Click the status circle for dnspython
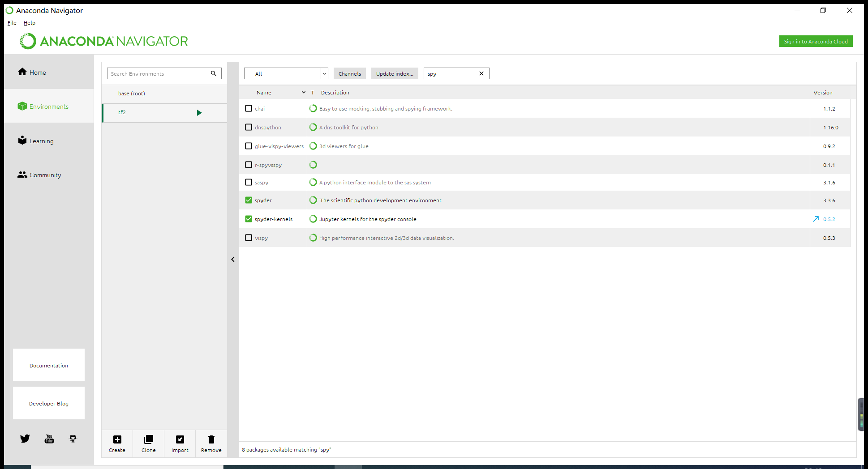Screen dimensions: 868x469 [x=313, y=127]
